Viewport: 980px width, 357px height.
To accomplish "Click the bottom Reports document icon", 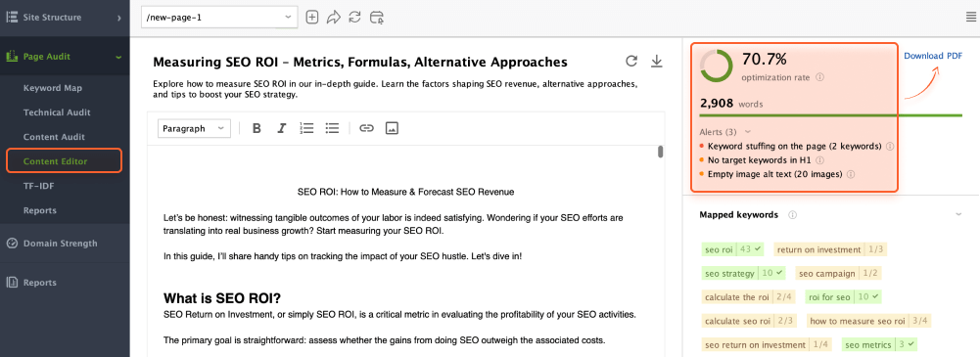I will click(11, 282).
